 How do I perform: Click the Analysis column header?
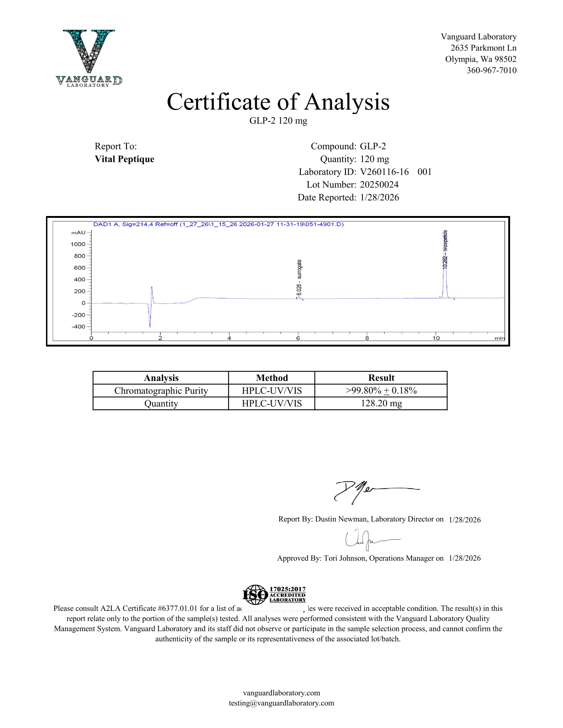tap(161, 378)
